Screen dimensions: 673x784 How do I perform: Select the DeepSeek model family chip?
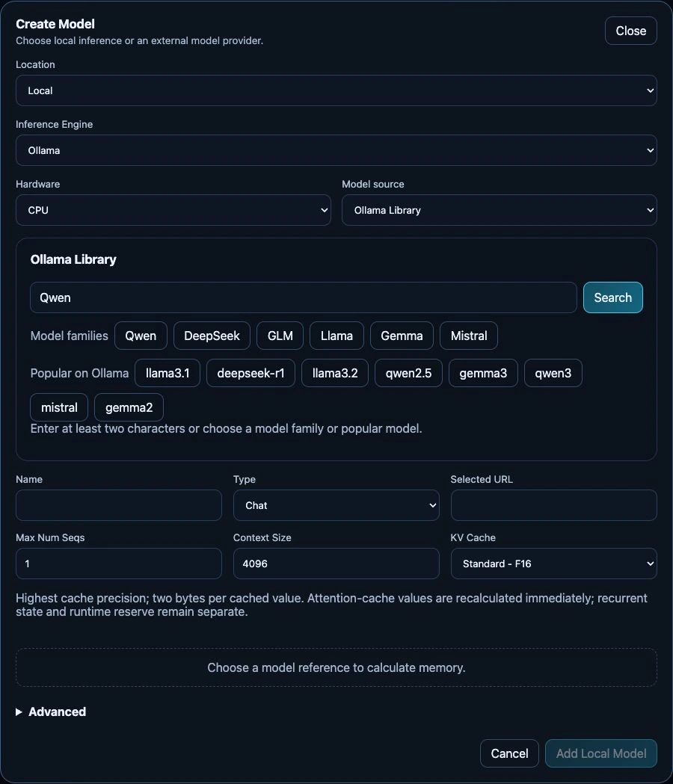pyautogui.click(x=212, y=336)
